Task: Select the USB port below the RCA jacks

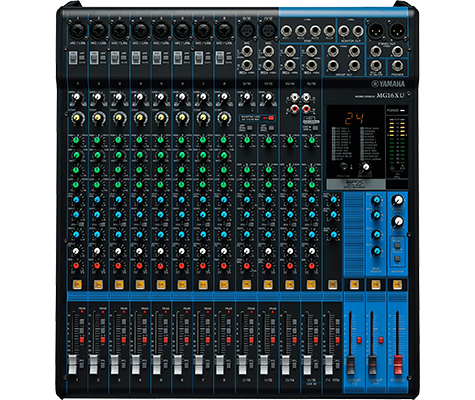Action: point(311,121)
